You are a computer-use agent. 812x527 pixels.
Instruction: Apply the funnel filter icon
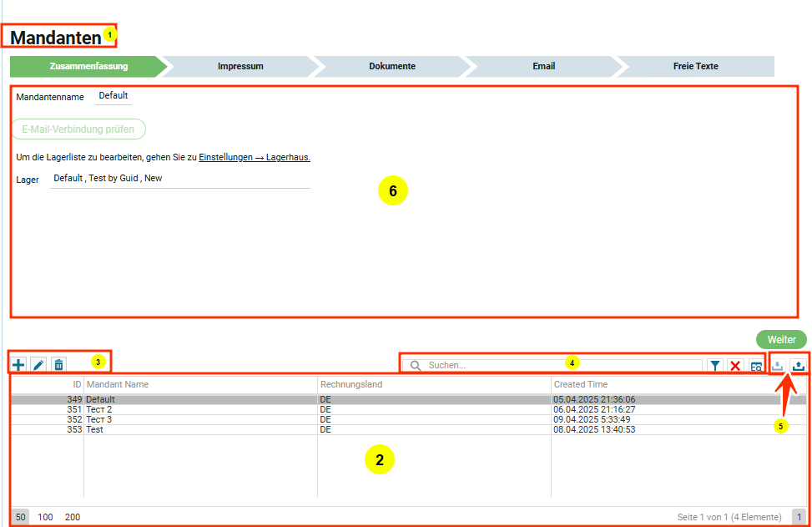click(x=715, y=366)
